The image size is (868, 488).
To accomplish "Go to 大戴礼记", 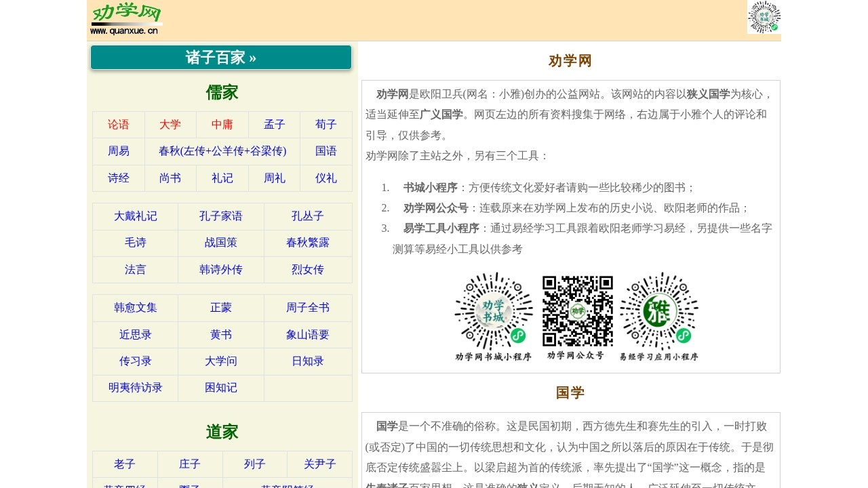I will pyautogui.click(x=136, y=216).
